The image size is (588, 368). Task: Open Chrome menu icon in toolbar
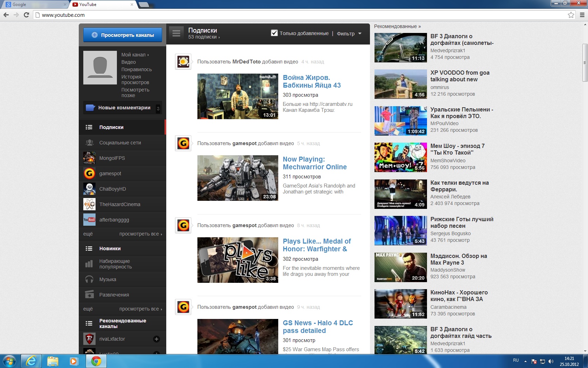click(x=582, y=15)
